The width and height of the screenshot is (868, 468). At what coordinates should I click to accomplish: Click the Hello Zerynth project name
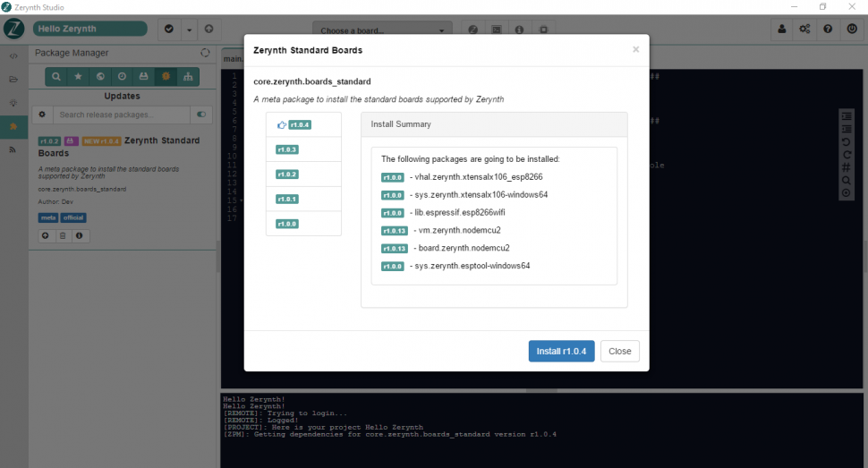[89, 29]
